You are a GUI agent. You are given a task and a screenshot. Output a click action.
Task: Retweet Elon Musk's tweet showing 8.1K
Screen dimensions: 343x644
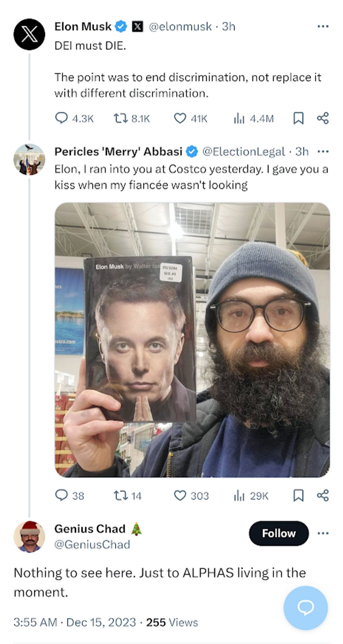(132, 118)
